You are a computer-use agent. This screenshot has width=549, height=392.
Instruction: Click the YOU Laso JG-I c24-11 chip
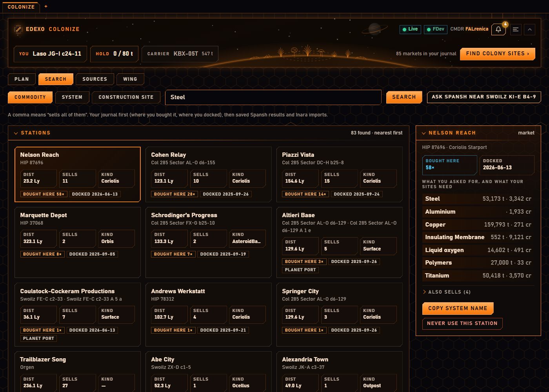pyautogui.click(x=50, y=54)
